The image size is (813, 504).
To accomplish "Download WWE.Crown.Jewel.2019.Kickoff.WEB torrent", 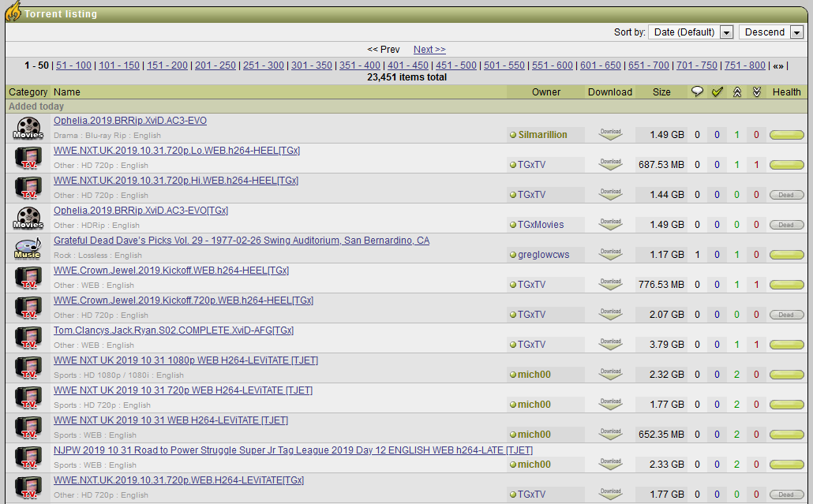I will [610, 285].
